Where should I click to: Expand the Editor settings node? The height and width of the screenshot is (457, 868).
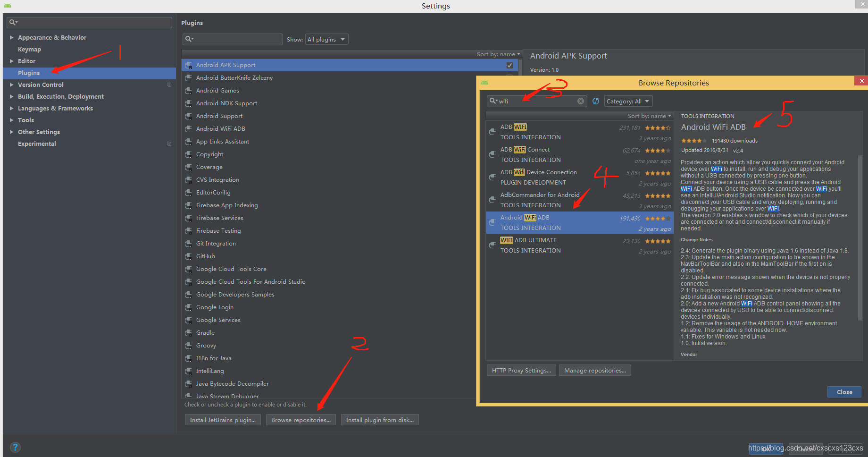[x=11, y=61]
